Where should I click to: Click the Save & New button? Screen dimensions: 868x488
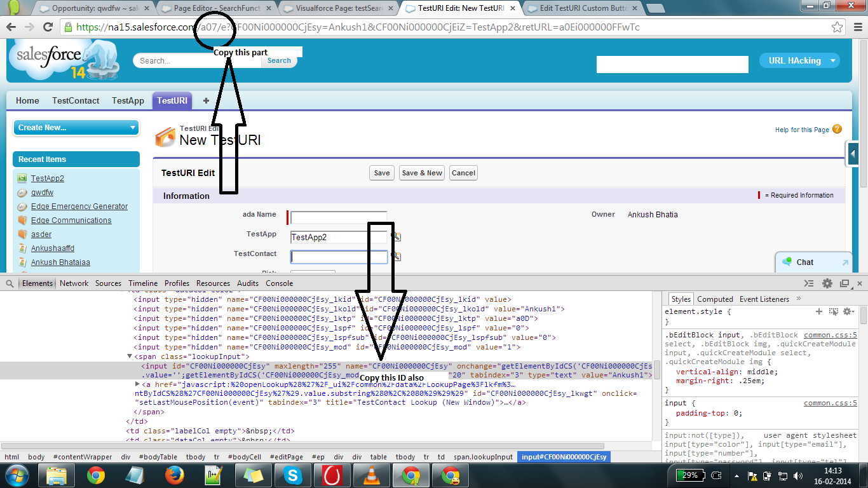[x=421, y=172]
